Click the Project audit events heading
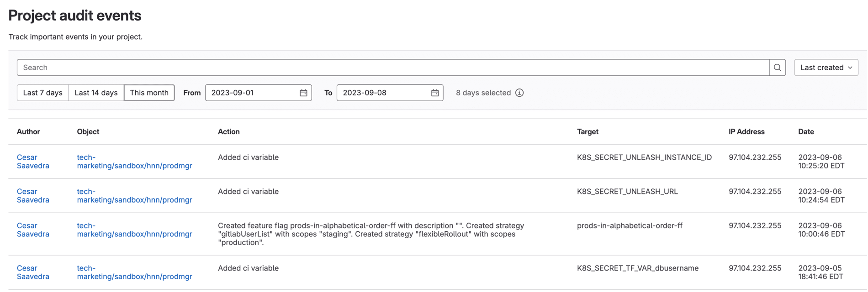This screenshot has height=292, width=868. pyautogui.click(x=75, y=16)
